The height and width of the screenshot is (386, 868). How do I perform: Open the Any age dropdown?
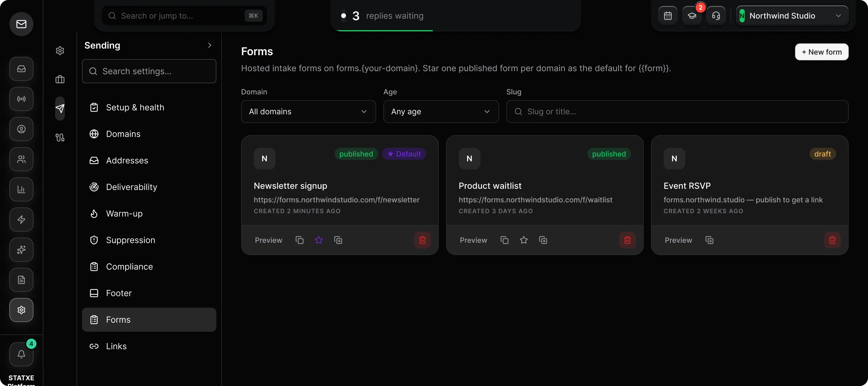(441, 112)
